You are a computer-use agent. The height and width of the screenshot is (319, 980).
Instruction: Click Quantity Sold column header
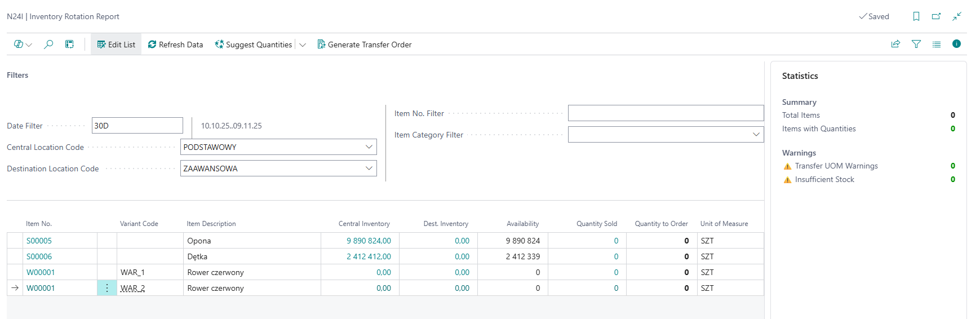[x=597, y=224]
